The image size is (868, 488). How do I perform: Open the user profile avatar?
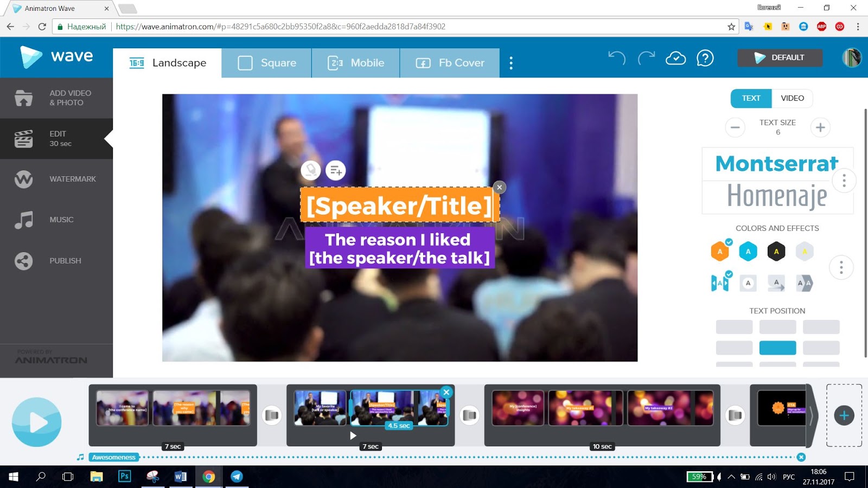[x=851, y=57]
